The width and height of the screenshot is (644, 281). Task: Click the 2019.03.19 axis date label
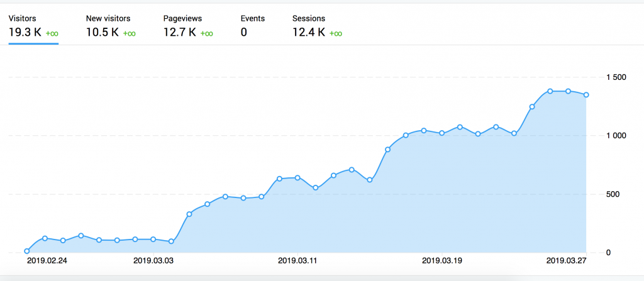[x=442, y=260]
